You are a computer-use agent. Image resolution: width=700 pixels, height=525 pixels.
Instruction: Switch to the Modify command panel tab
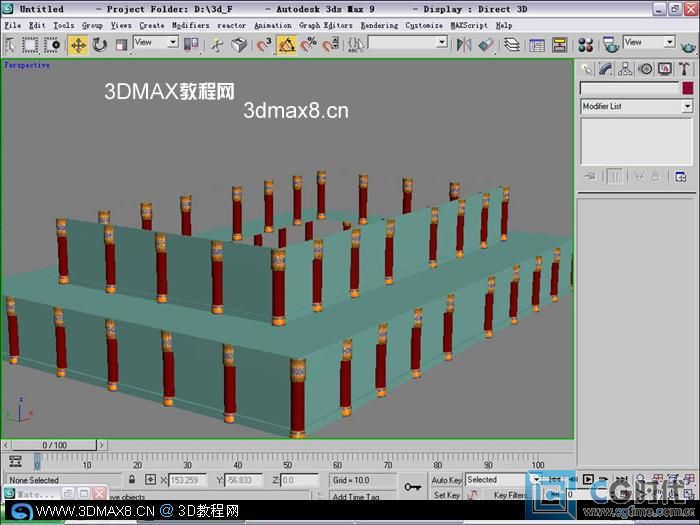pos(606,69)
